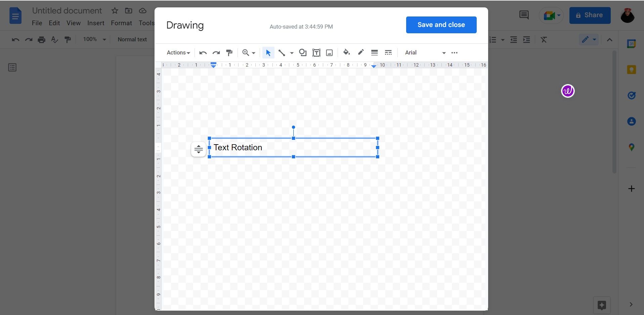644x315 pixels.
Task: Click the cloud document status icon
Action: click(x=142, y=11)
